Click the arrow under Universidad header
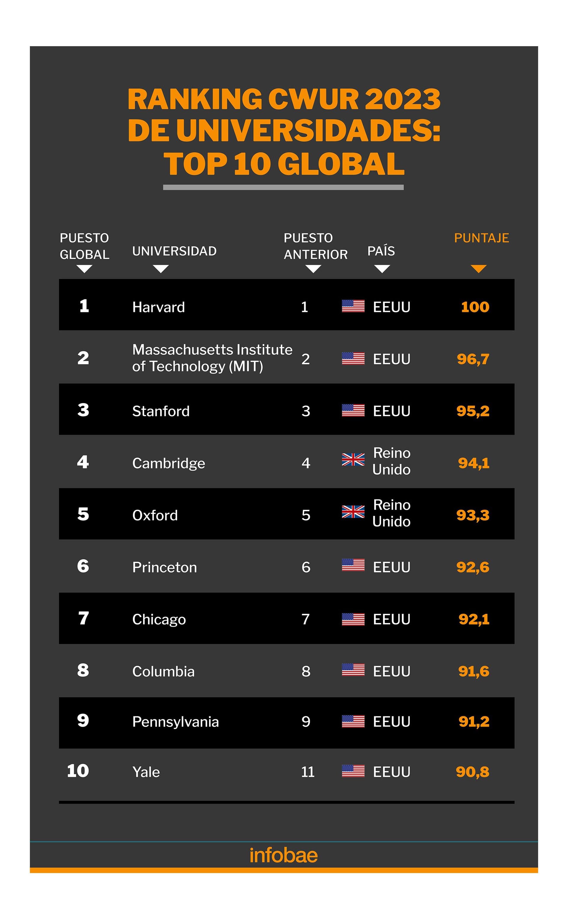 (x=161, y=269)
